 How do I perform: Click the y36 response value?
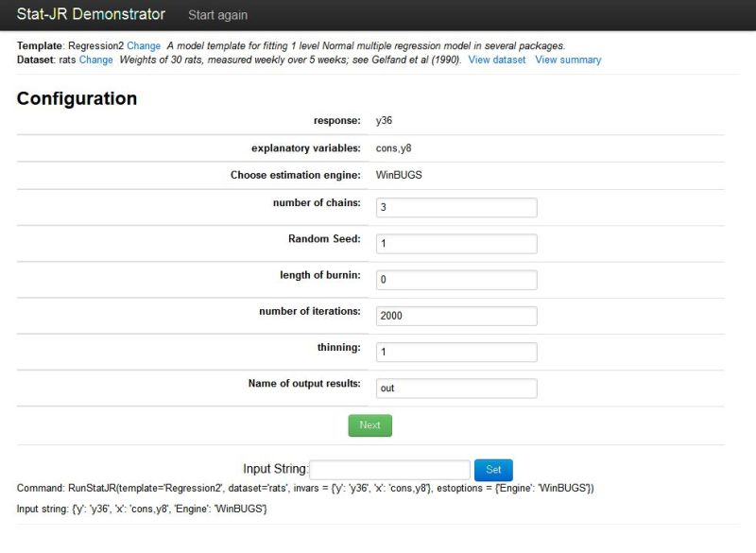(384, 121)
